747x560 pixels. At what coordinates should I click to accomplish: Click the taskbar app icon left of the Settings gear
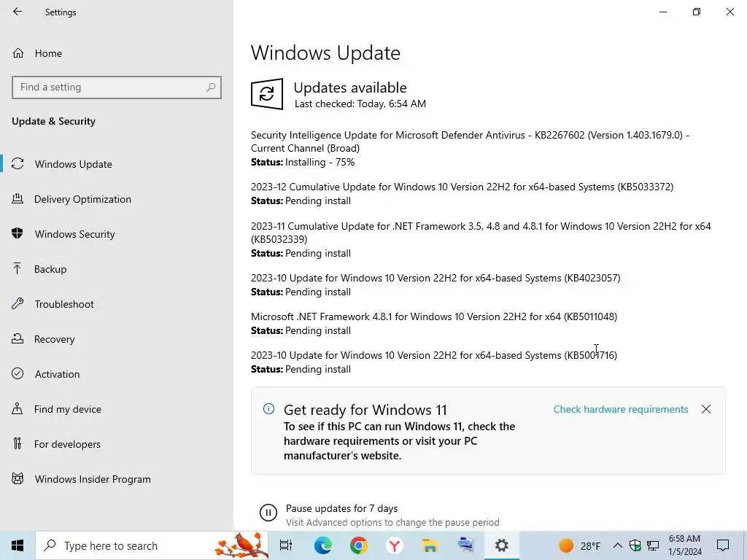coord(466,545)
